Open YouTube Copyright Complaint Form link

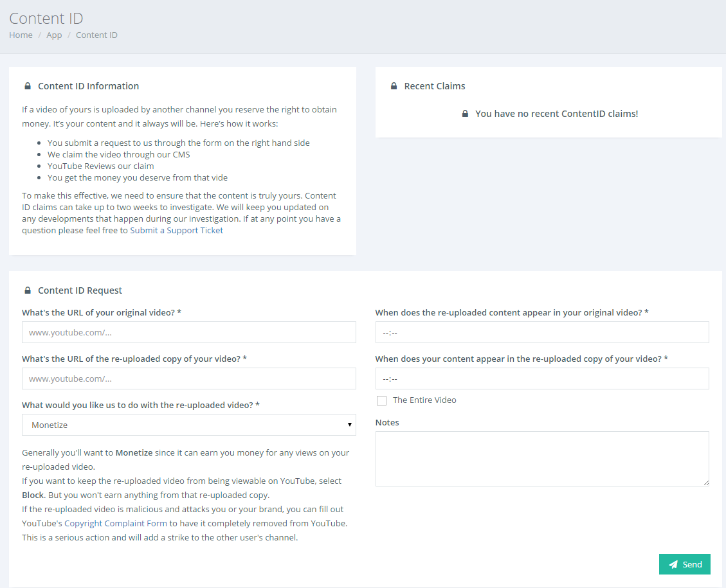(116, 523)
